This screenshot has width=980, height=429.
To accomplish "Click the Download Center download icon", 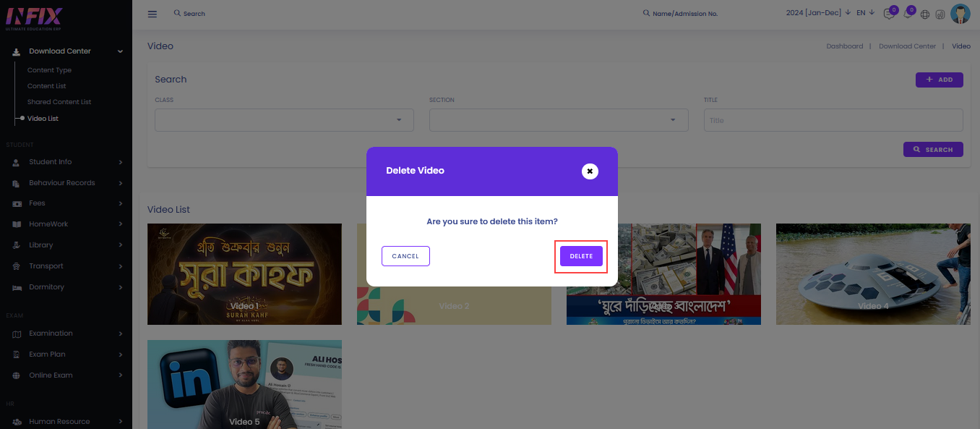I will 17,51.
